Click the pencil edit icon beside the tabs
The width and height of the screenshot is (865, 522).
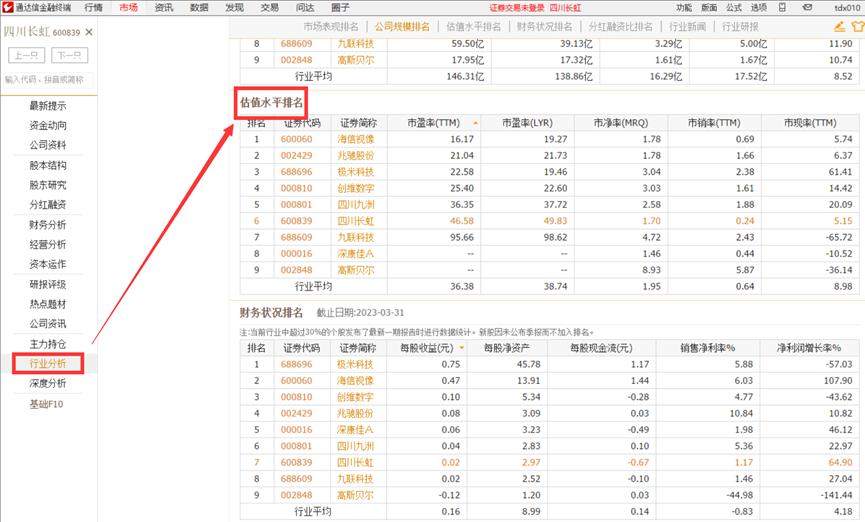tap(840, 26)
